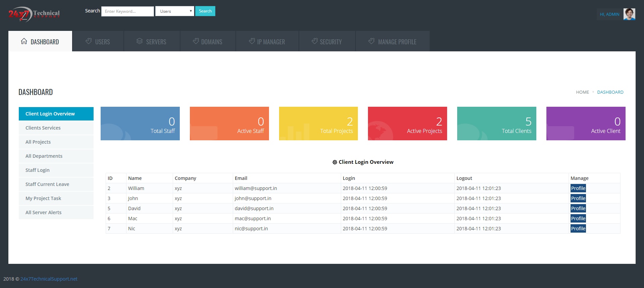Click the red Active Projects tile

pyautogui.click(x=408, y=124)
